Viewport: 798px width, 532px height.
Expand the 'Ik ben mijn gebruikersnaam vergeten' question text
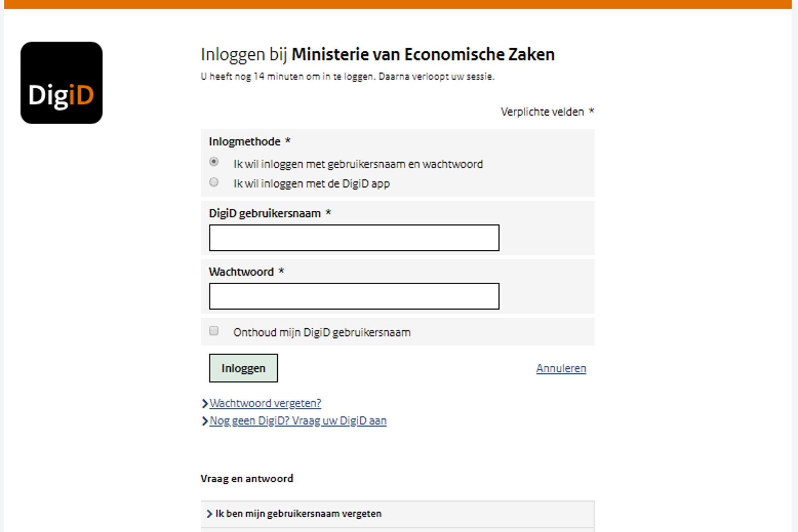(x=298, y=514)
